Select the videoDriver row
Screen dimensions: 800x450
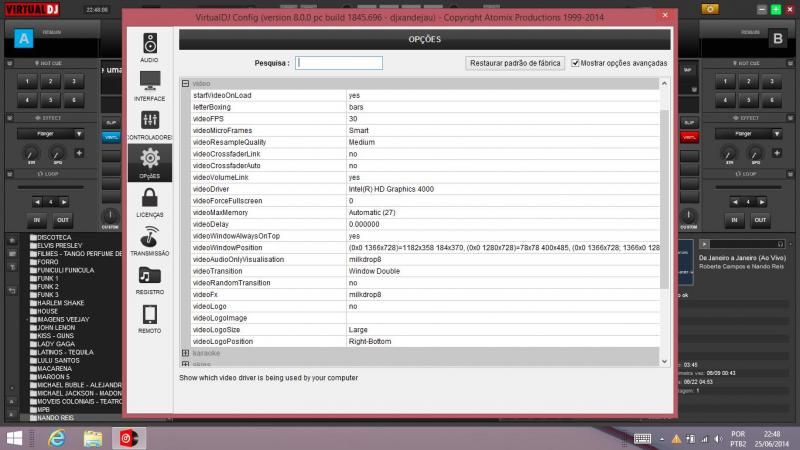tap(425, 189)
